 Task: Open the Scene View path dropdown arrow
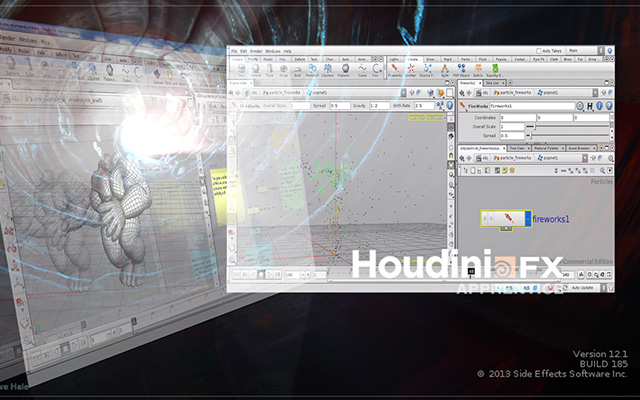(x=403, y=93)
